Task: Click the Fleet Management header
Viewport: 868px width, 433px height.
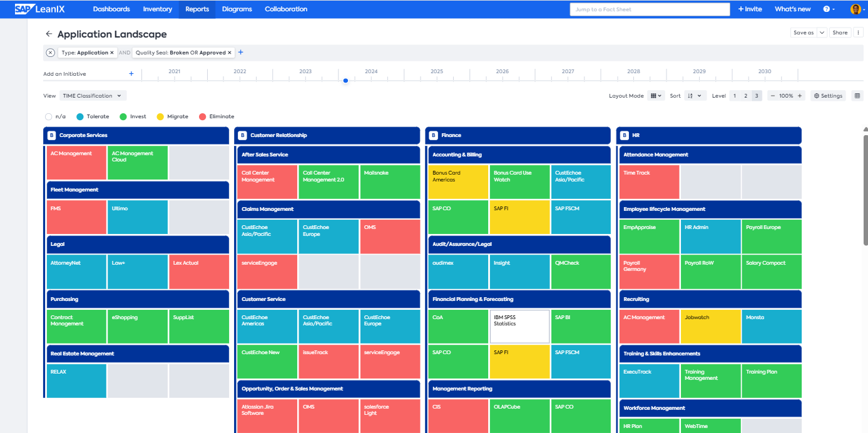Action: (138, 190)
